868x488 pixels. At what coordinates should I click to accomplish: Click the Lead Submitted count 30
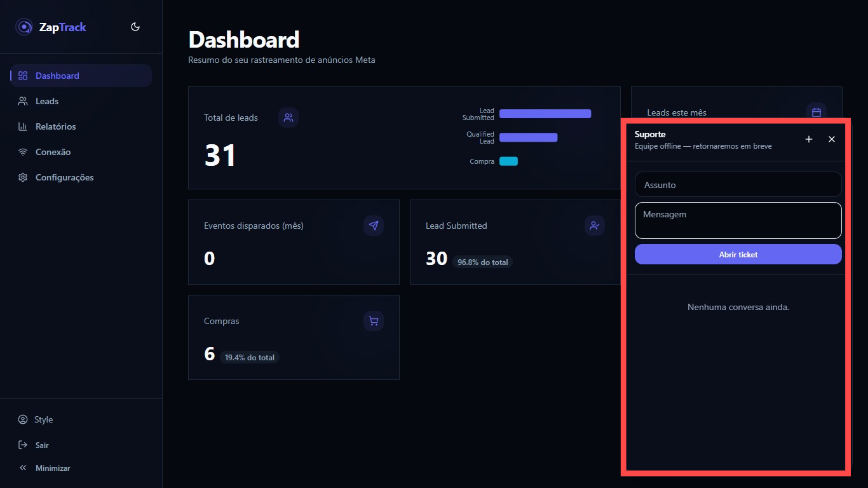(437, 258)
